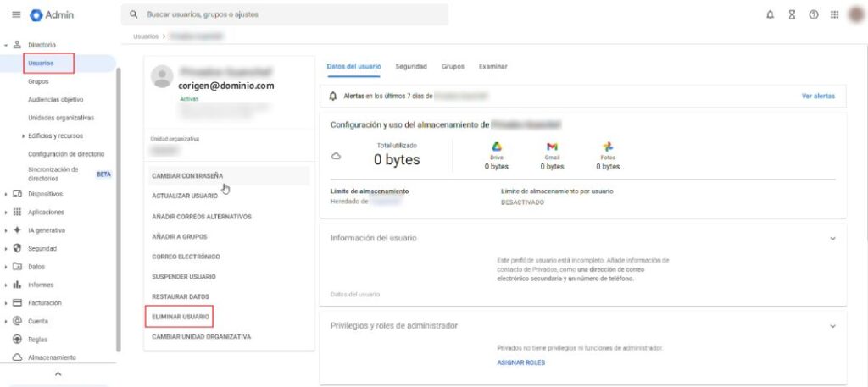Click the Informes bar chart icon
Viewport: 868px width, 387px height.
click(x=17, y=285)
